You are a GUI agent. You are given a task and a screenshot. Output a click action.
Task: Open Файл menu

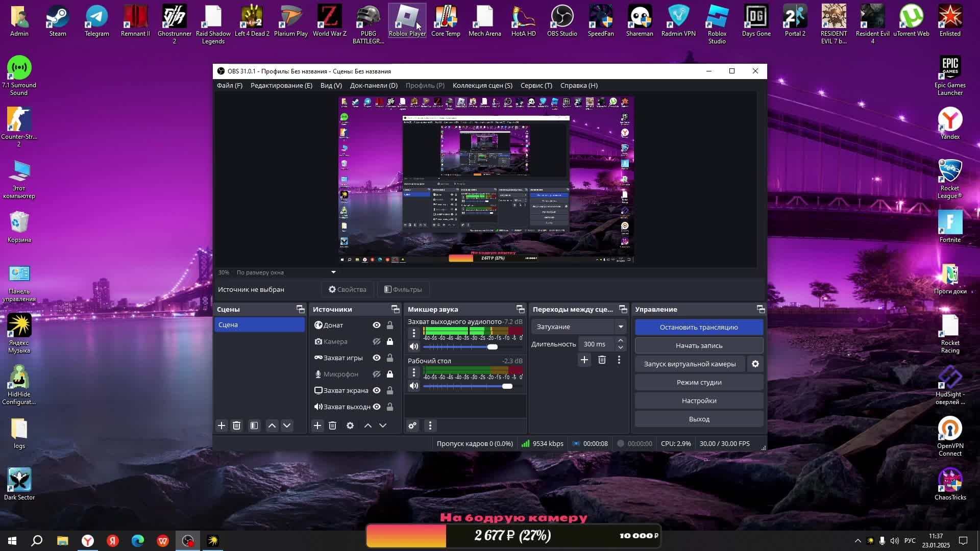coord(230,85)
